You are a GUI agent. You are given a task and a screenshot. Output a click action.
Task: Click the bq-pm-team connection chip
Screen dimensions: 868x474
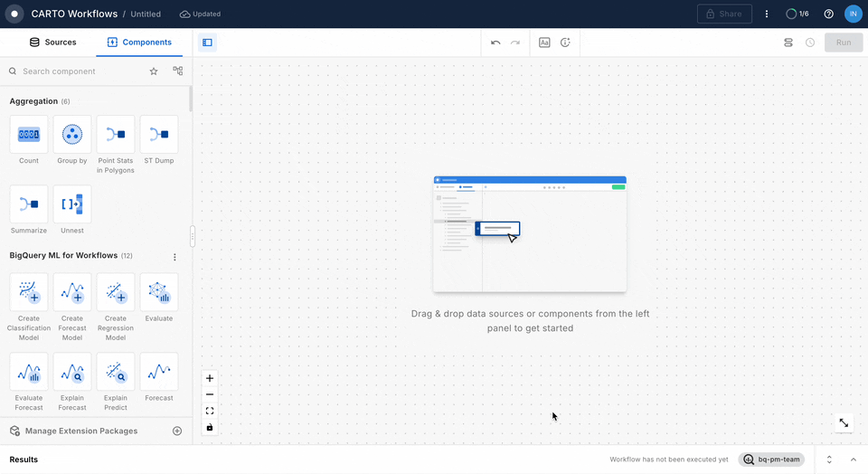pos(771,460)
